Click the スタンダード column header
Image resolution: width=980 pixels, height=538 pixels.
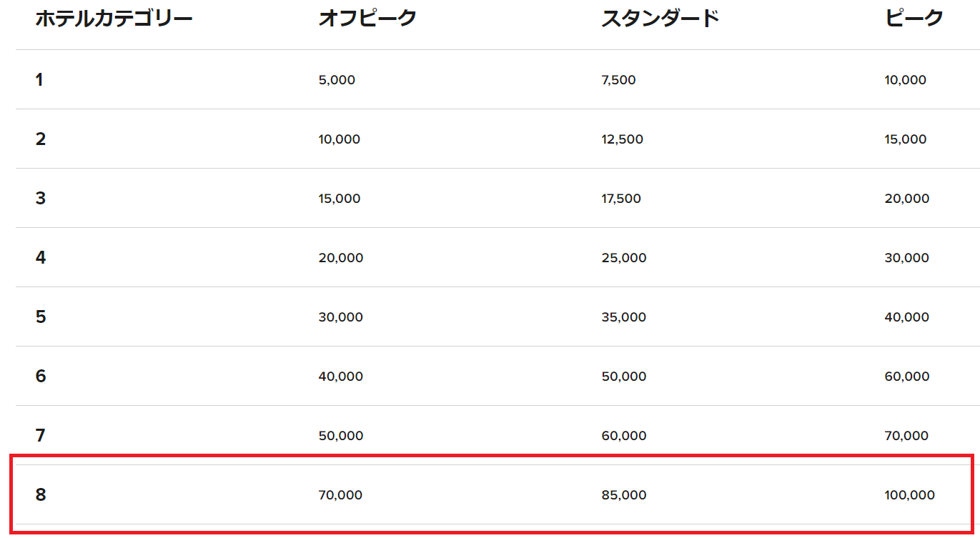660,19
